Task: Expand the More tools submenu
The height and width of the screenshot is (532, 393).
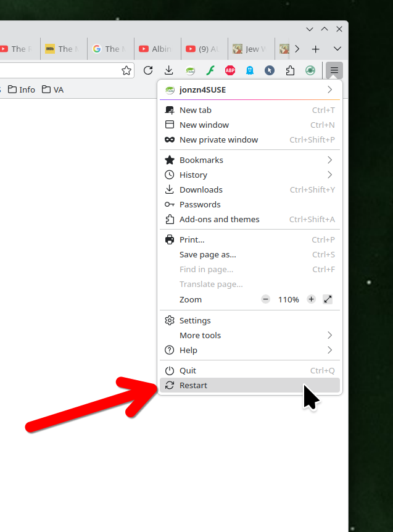Action: (x=250, y=336)
